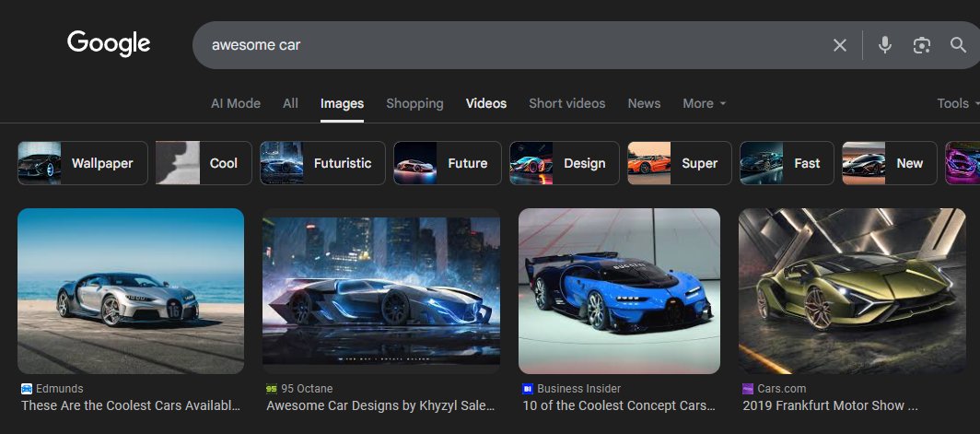
Task: Click the Google logo
Action: 109,44
